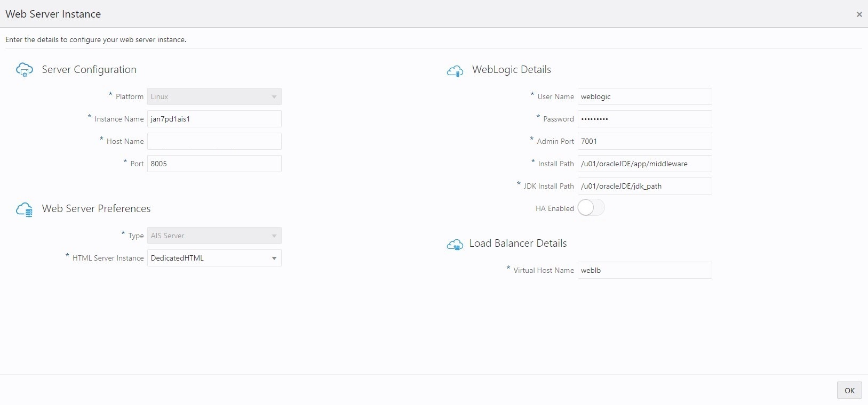The width and height of the screenshot is (868, 405).
Task: Open the Platform dropdown showing Linux
Action: 214,96
